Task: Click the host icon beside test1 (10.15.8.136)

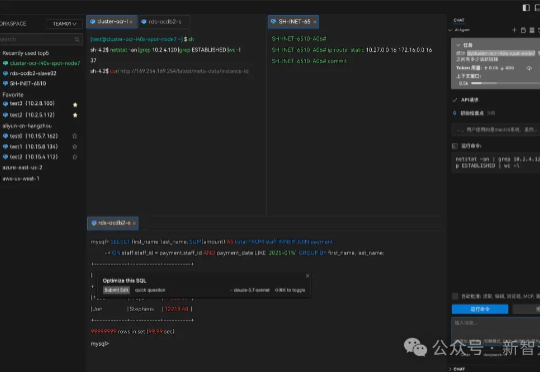Action: coord(5,146)
